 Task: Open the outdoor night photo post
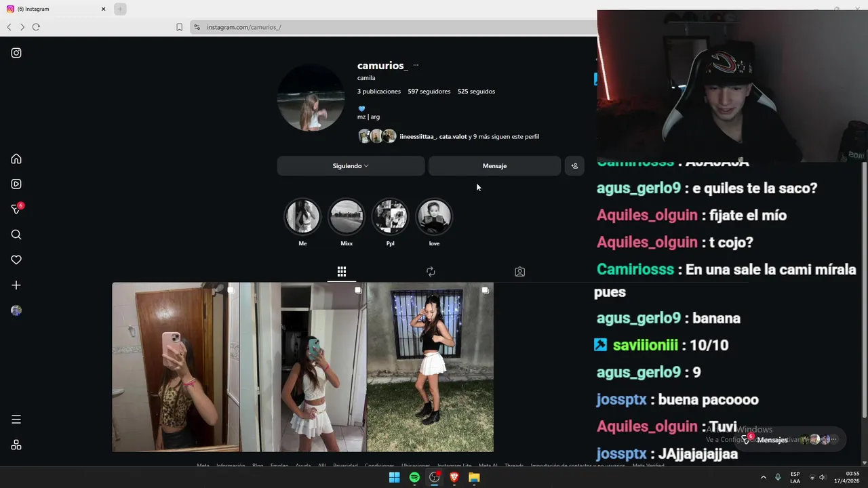(430, 367)
